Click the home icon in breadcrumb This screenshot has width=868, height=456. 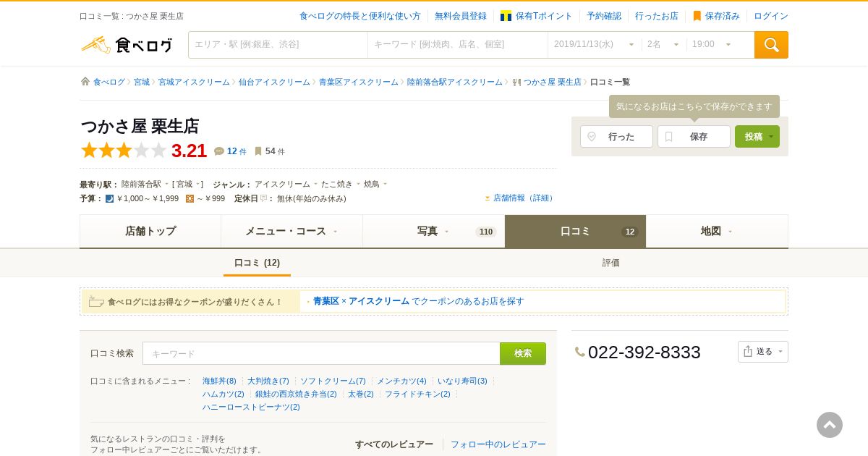pos(85,82)
